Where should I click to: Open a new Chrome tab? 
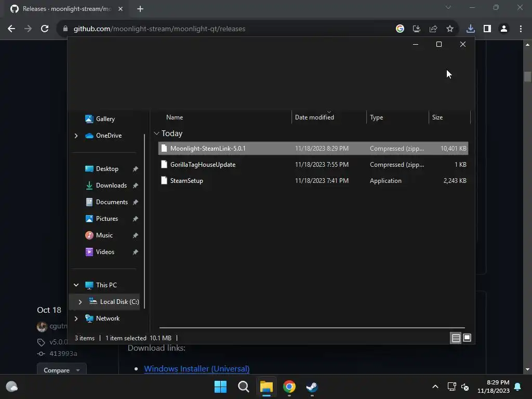tap(140, 9)
